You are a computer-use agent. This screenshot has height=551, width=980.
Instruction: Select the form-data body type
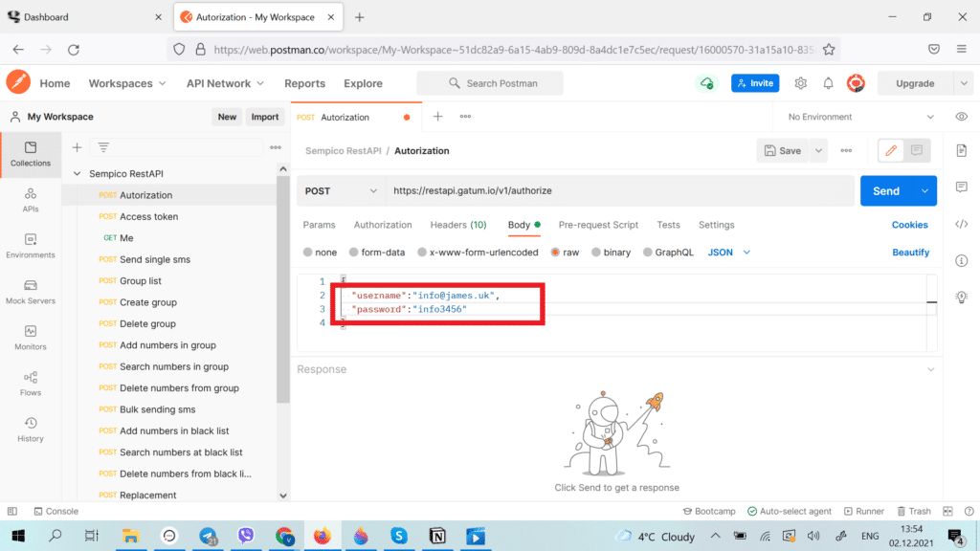(377, 253)
